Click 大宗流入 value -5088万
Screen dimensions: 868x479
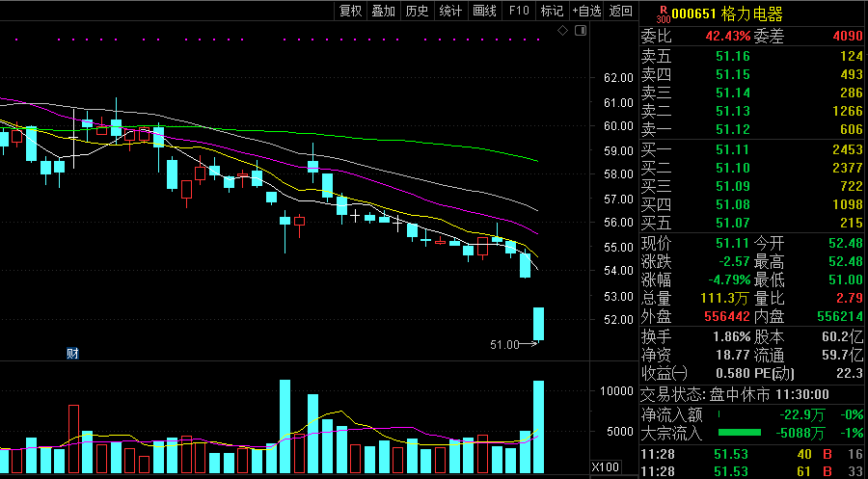799,433
